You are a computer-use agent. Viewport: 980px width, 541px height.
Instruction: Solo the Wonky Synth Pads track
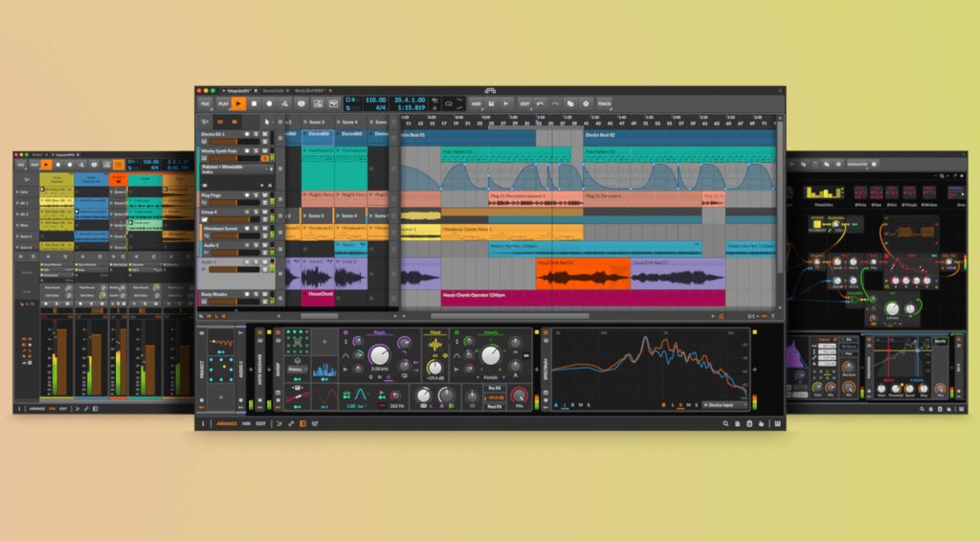256,150
